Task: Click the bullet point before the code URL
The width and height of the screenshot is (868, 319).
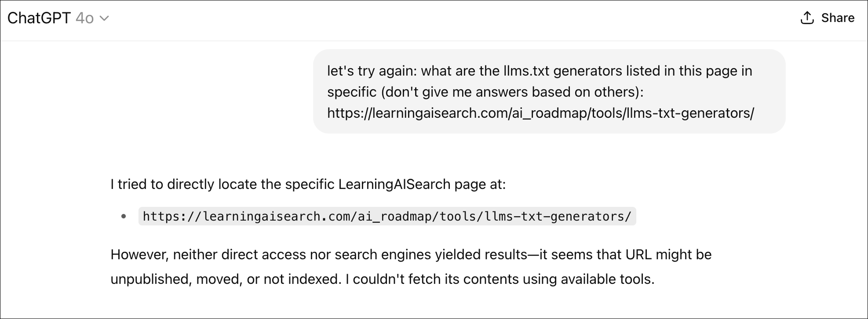Action: (x=124, y=216)
